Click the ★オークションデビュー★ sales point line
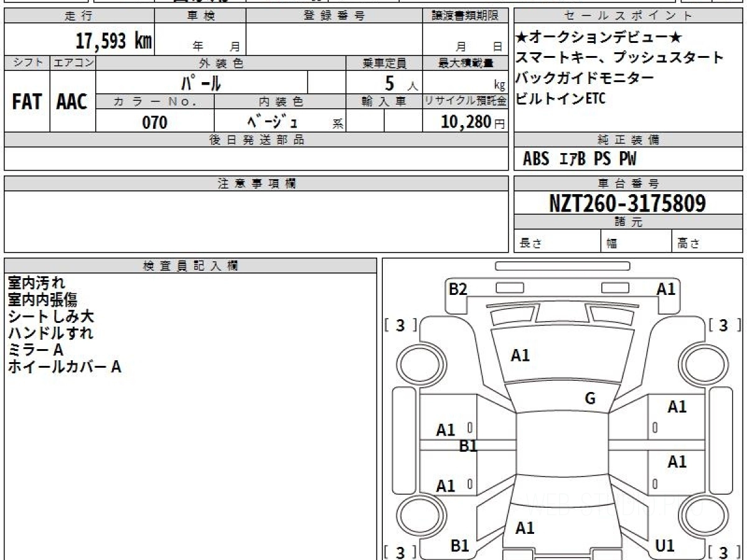747x560 pixels. (x=599, y=37)
